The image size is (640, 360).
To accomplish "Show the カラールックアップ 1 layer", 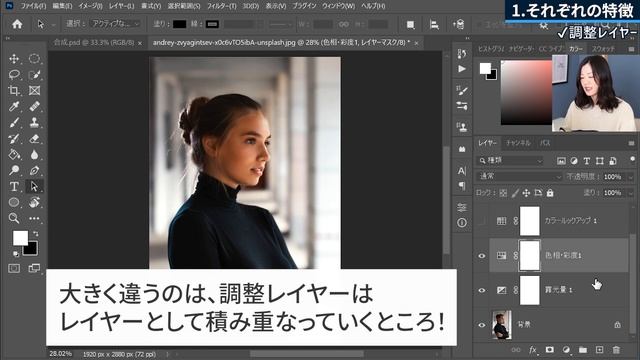I will click(482, 221).
